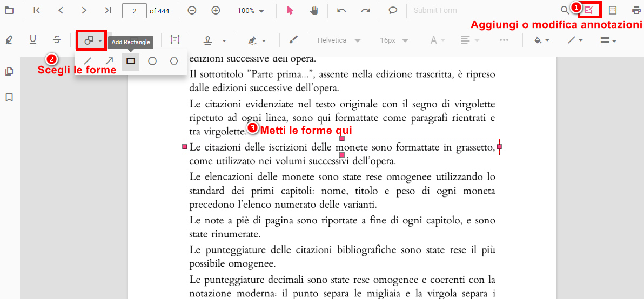
Task: Click the line starting 'Le punteggiature decimali'
Action: pos(342,280)
